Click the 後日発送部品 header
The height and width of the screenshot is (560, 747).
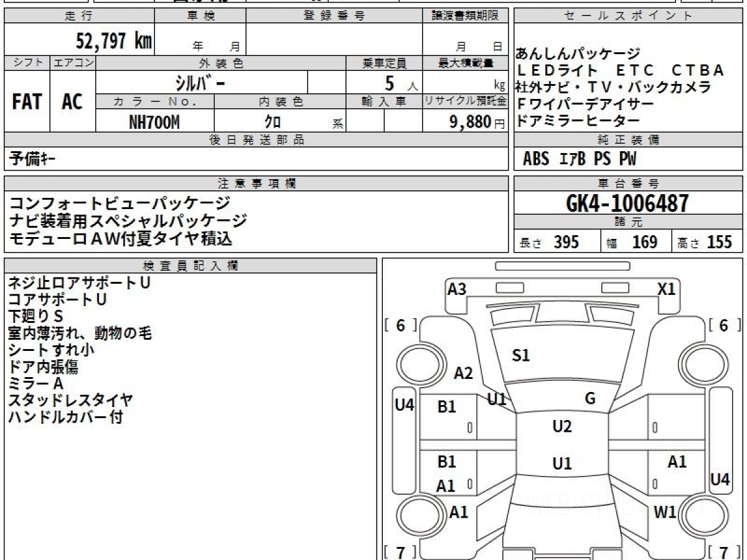[256, 140]
